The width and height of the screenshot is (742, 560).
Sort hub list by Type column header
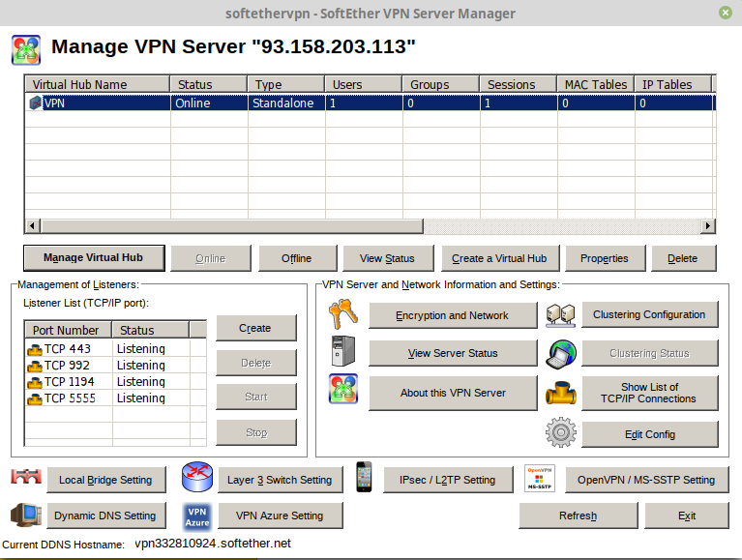[286, 85]
